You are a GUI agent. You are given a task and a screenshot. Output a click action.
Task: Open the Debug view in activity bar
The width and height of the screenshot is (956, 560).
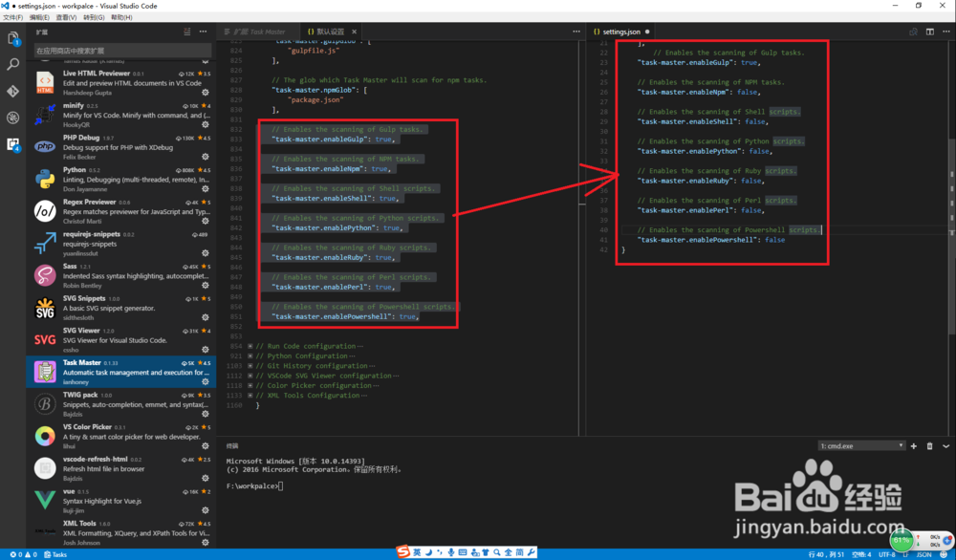(x=12, y=118)
